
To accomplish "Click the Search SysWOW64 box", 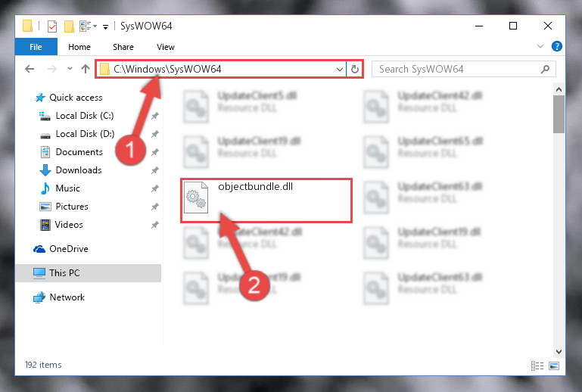I will click(464, 69).
